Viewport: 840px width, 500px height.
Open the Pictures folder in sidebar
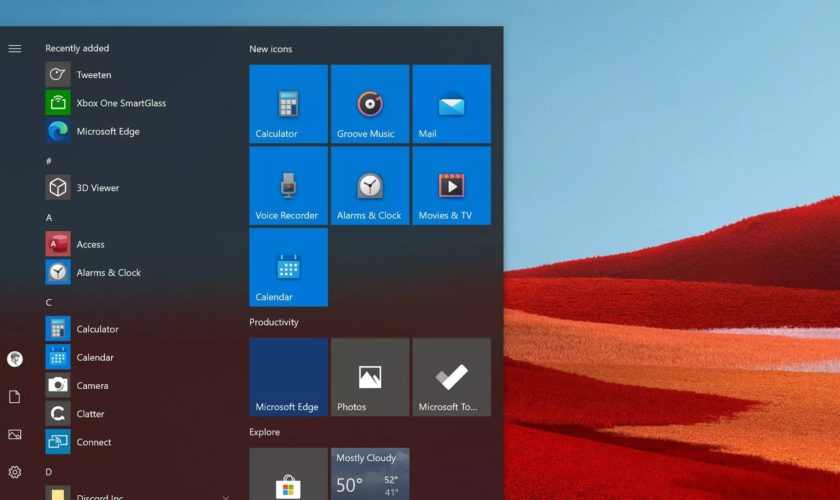coord(15,434)
